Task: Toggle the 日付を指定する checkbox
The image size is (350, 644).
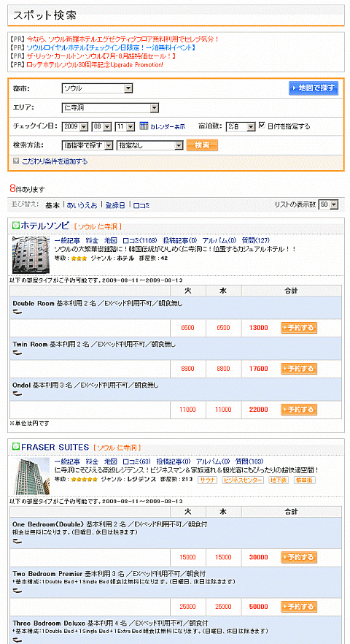Action: pyautogui.click(x=262, y=126)
